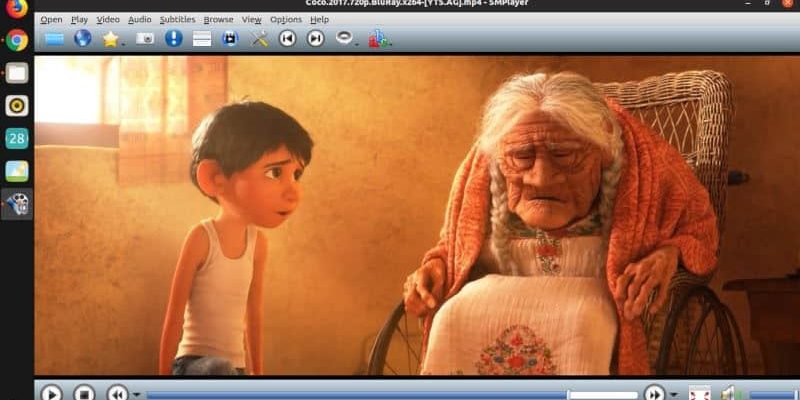Open the playlist toolbar icon

click(202, 39)
